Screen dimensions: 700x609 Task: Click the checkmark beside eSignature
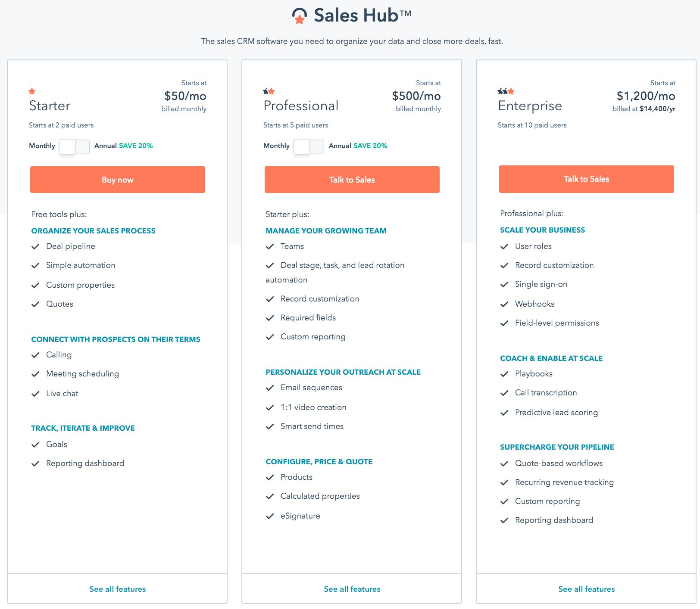[270, 516]
